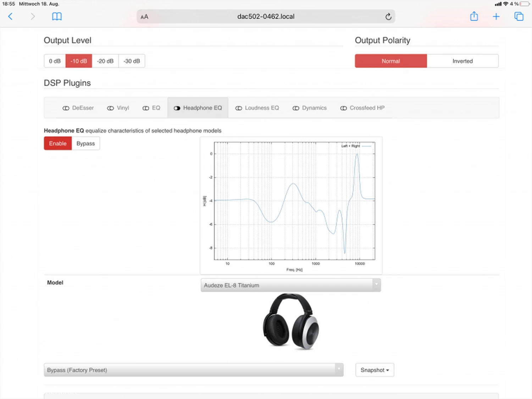Enable the Headphone EQ plugin
Viewport: 532px width, 399px height.
(x=58, y=143)
